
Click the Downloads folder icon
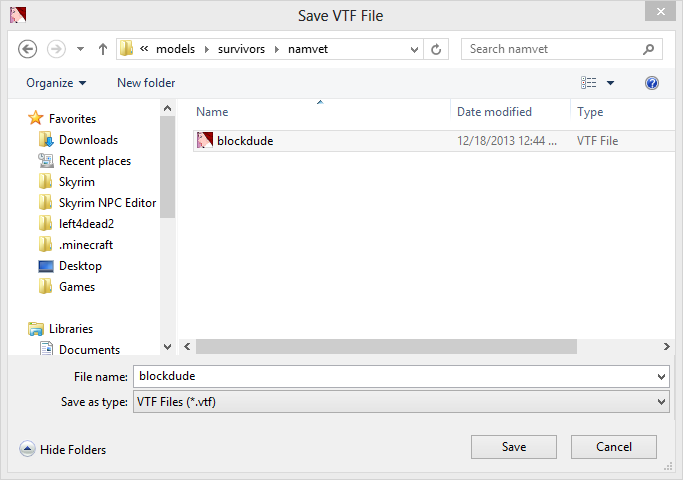click(45, 140)
